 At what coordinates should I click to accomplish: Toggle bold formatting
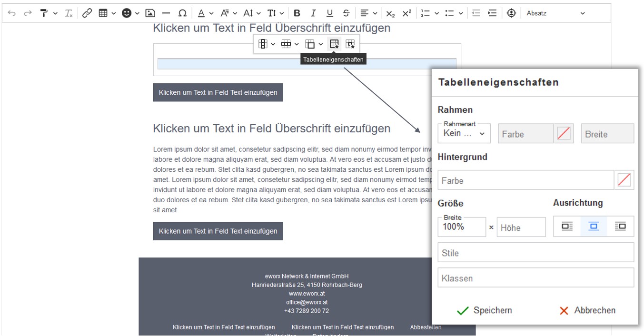(x=297, y=13)
